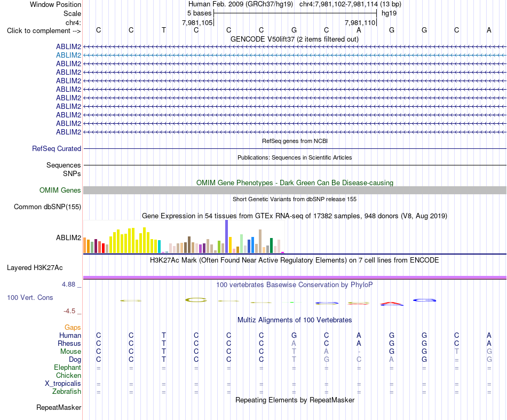
Task: Click the X_tropicalis species label
Action: point(63,384)
